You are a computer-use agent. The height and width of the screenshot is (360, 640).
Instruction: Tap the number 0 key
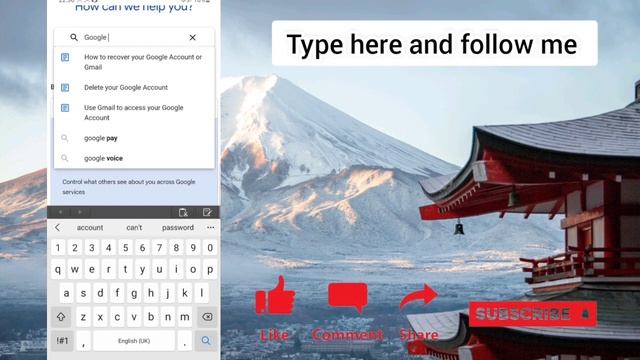tap(210, 248)
